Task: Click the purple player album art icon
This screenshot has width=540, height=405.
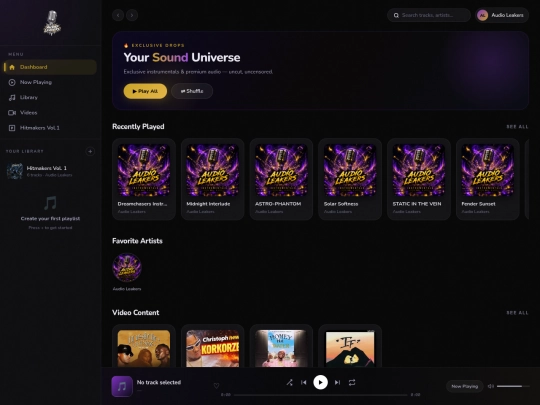Action: coord(122,386)
